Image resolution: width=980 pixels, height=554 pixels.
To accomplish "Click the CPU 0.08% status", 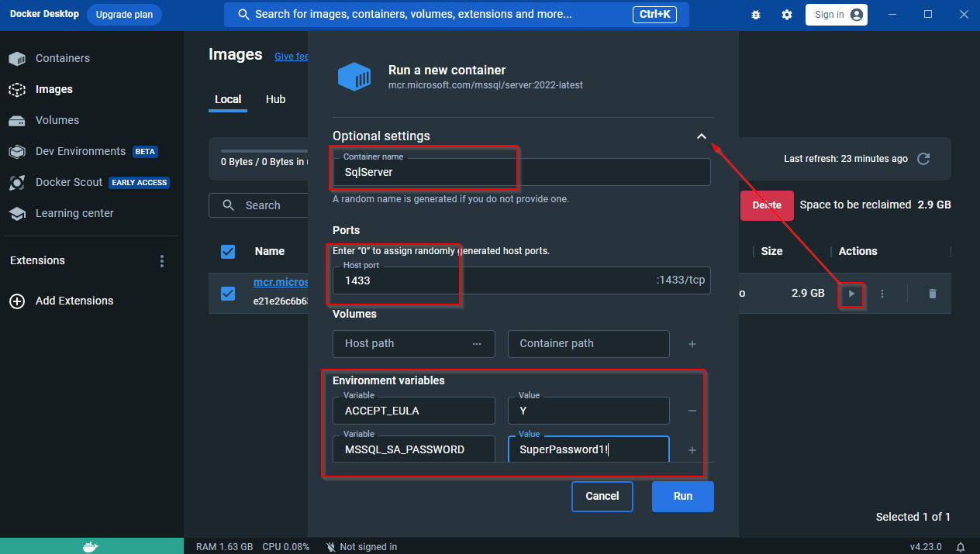I will coord(286,547).
